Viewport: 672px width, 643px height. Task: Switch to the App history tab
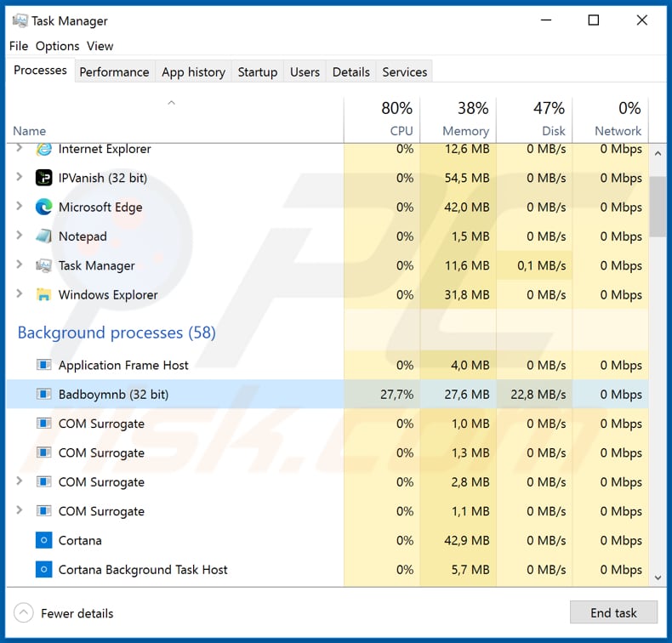pos(193,72)
